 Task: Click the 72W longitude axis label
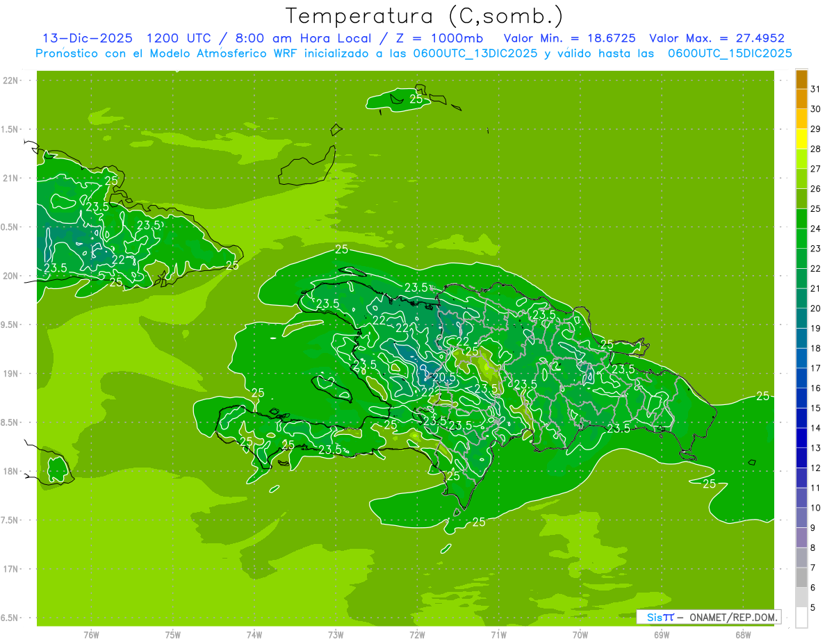[417, 635]
